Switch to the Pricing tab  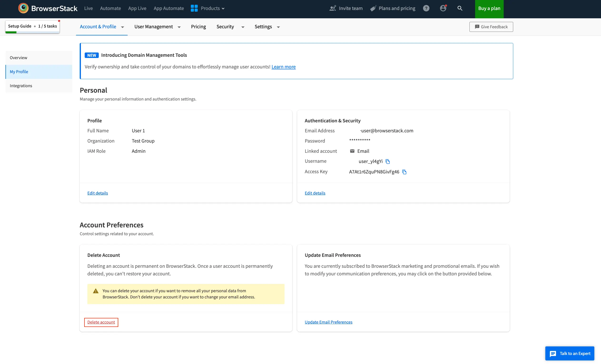pyautogui.click(x=198, y=27)
